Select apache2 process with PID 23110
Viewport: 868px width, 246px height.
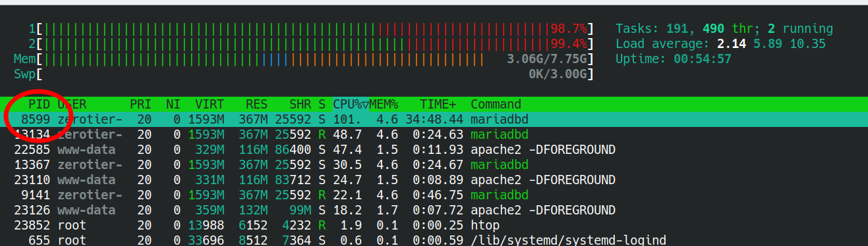(x=434, y=180)
